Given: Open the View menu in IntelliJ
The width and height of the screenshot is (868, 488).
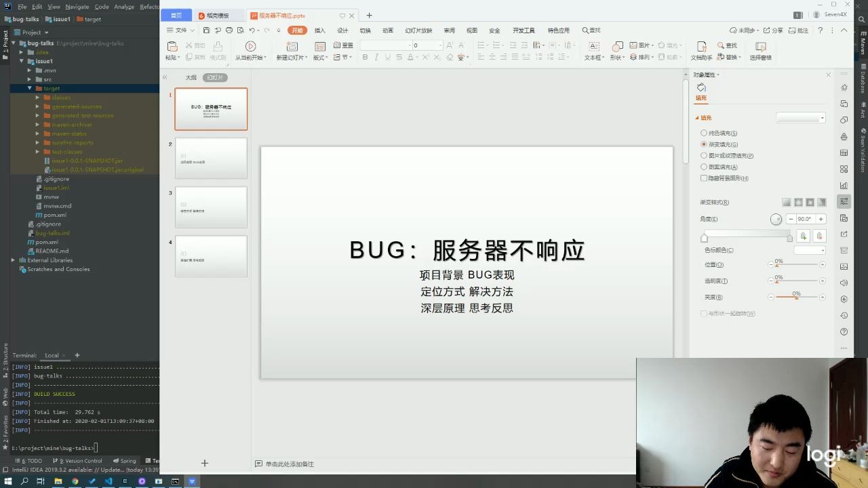Looking at the screenshot, I should tap(54, 7).
